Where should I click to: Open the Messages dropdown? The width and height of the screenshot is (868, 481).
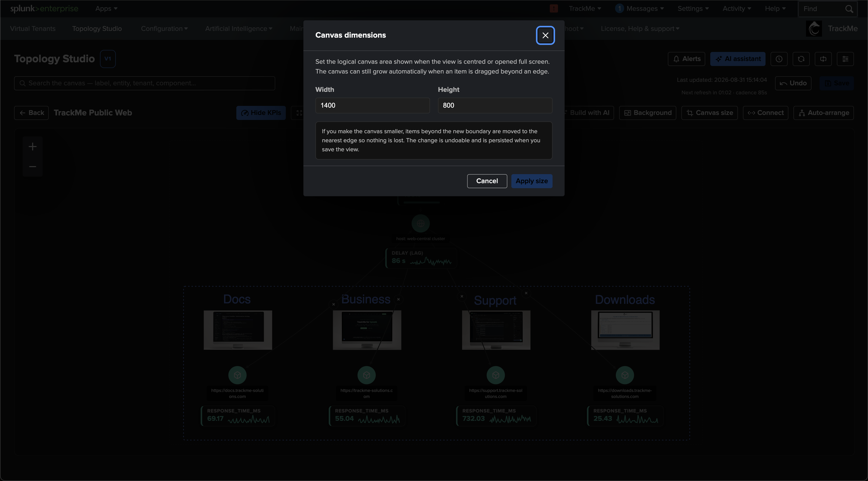639,9
